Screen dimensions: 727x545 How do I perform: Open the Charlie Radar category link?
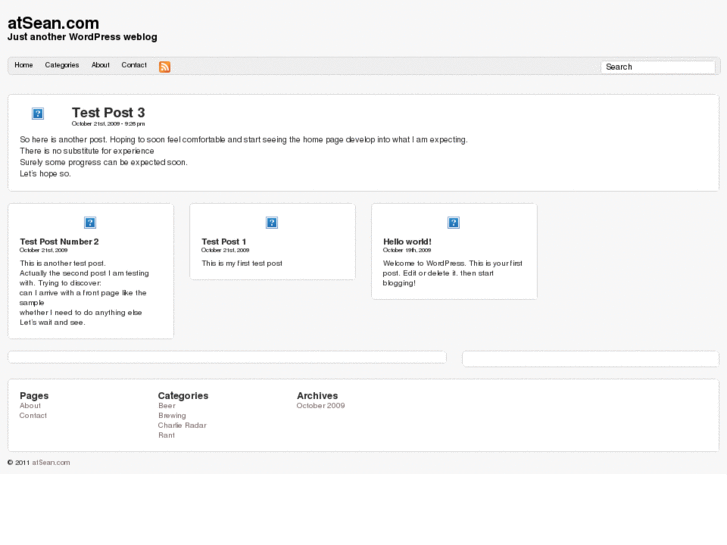coord(182,425)
